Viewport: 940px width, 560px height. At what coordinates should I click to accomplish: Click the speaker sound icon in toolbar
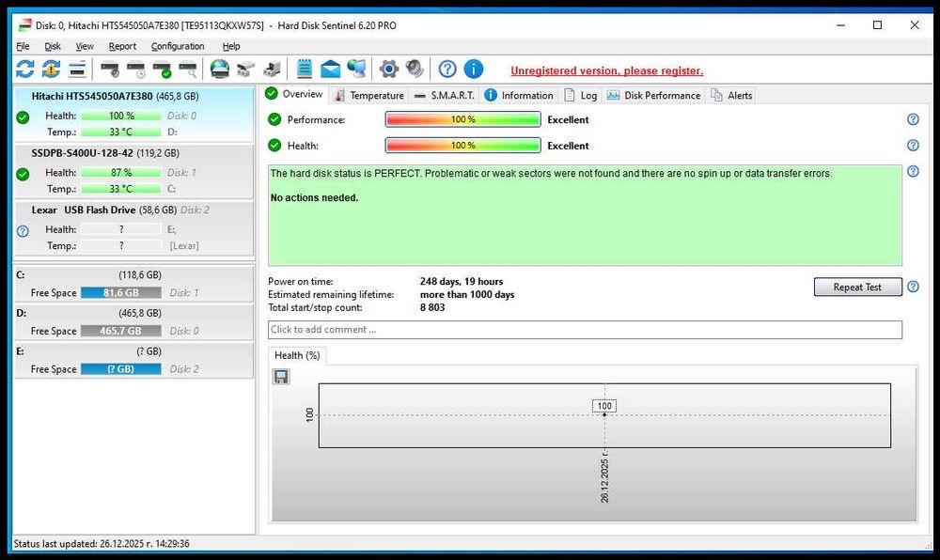tap(415, 70)
